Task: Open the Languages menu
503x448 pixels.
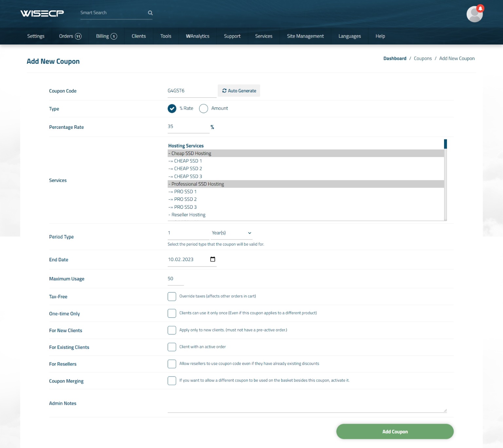Action: pyautogui.click(x=349, y=36)
